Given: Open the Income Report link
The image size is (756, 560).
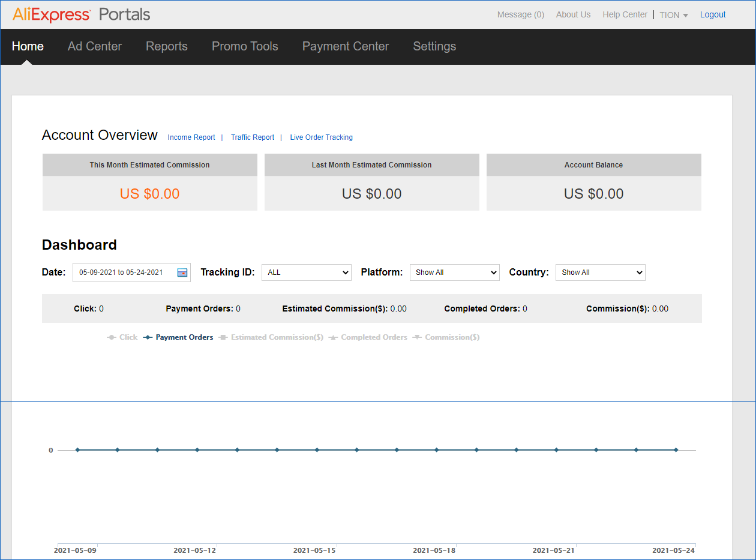Looking at the screenshot, I should coord(191,137).
